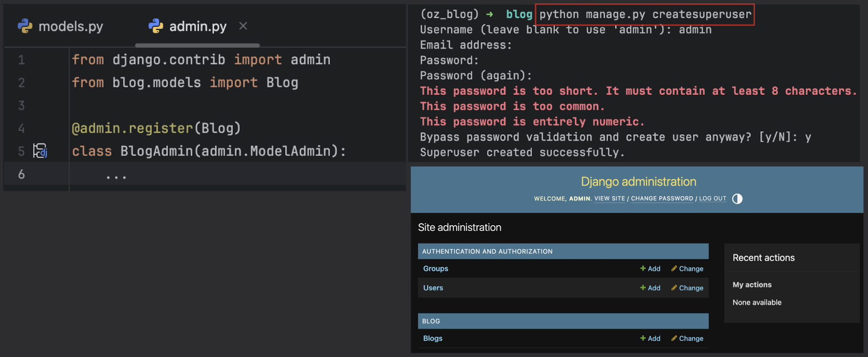Click Change for Groups
The width and height of the screenshot is (868, 357).
(x=687, y=269)
